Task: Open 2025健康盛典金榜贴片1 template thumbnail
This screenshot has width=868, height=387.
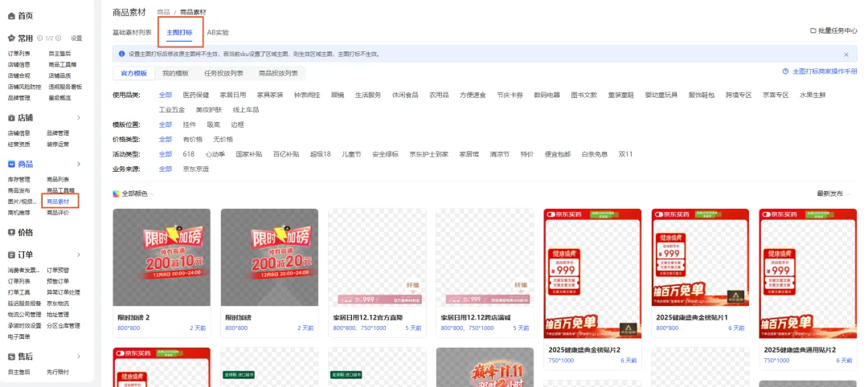Action: tap(700, 257)
